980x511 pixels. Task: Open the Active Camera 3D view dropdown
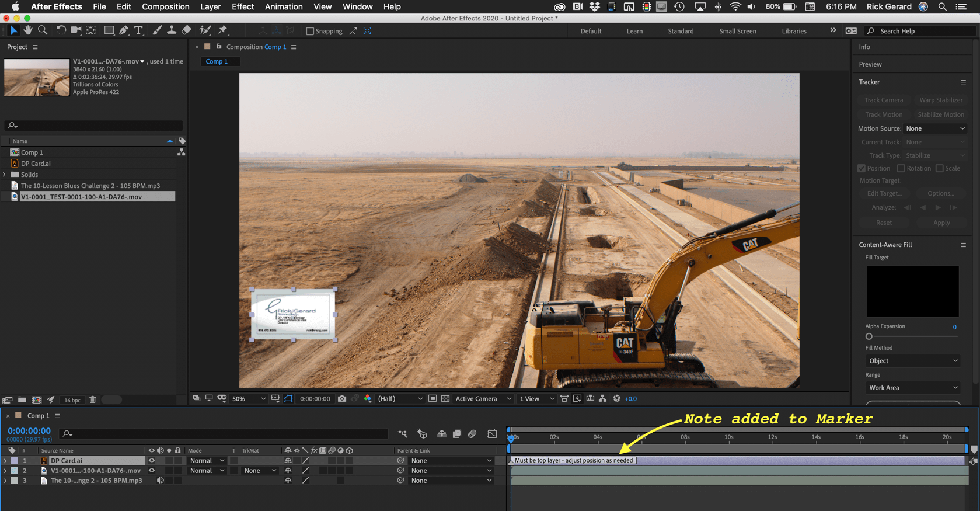pos(483,399)
